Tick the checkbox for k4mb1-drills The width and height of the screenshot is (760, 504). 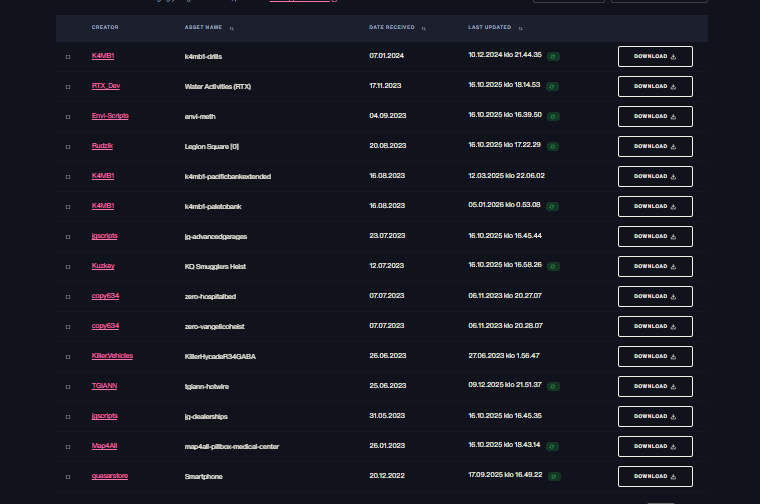pyautogui.click(x=68, y=57)
